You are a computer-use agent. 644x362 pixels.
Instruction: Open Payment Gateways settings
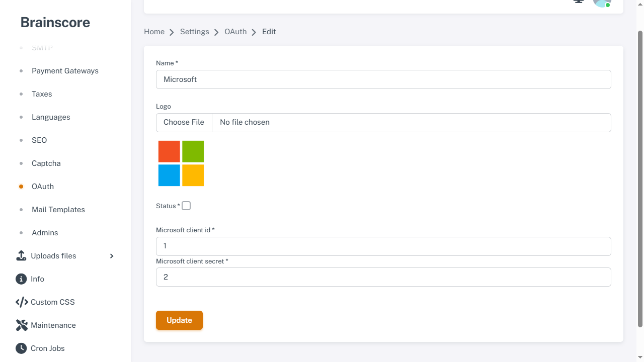(x=65, y=71)
